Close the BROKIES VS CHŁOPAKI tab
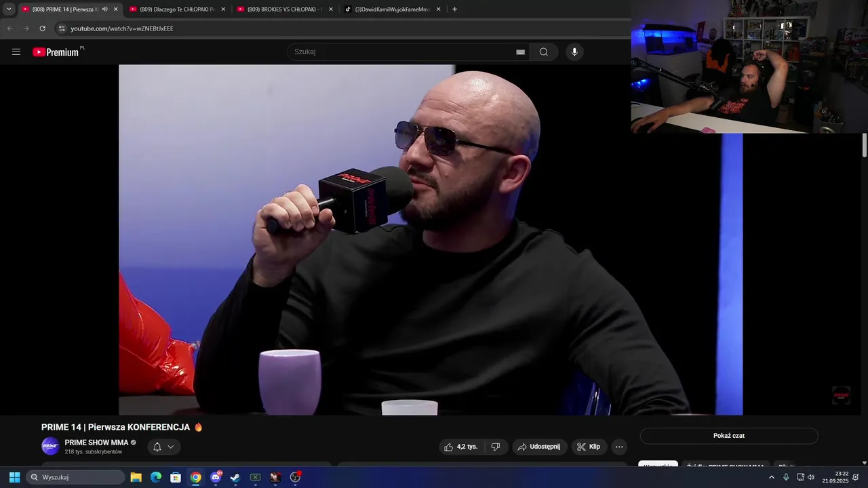The height and width of the screenshot is (488, 868). [x=331, y=9]
